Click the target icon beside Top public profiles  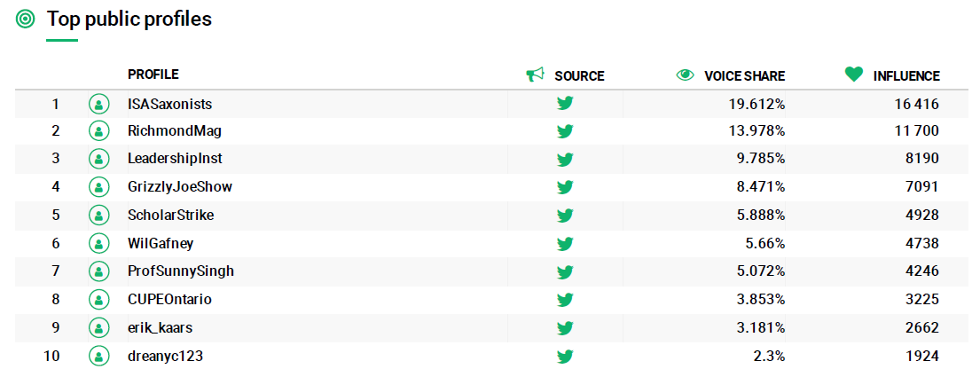tap(26, 20)
